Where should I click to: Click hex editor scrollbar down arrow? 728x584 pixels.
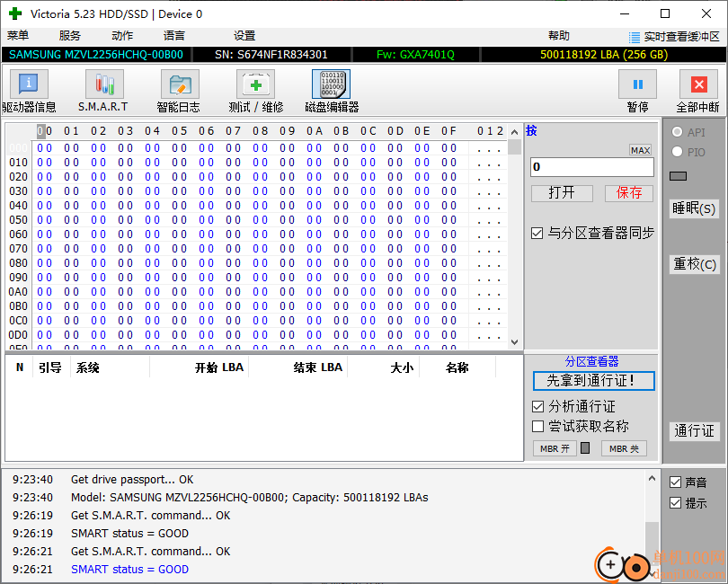click(x=514, y=342)
